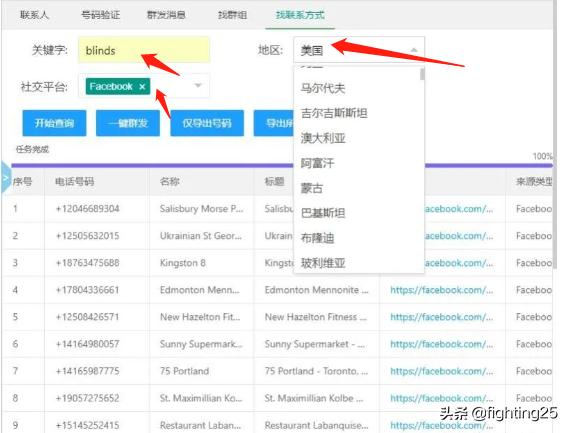Screen dimensions: 570x433
Task: Open the Facebook link in New Hazelton Fitness row
Action: (x=442, y=317)
